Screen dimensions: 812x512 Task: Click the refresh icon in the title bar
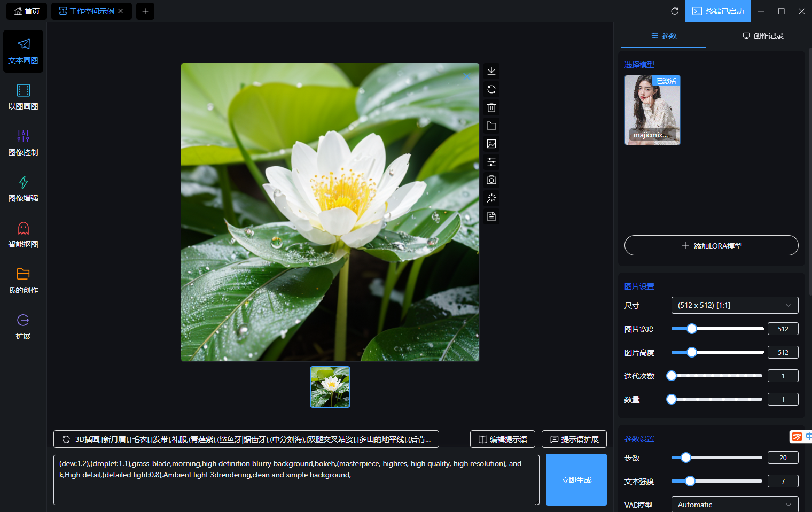[675, 11]
